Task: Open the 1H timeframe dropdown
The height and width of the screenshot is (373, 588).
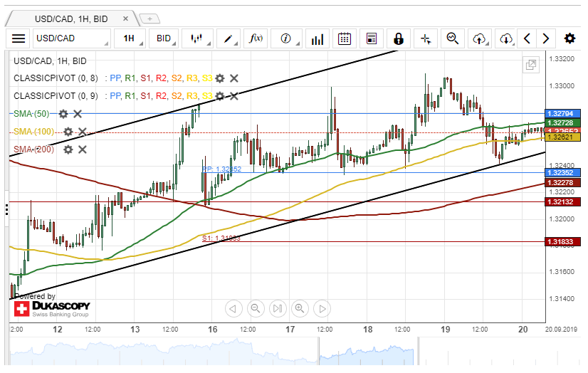Action: click(129, 38)
